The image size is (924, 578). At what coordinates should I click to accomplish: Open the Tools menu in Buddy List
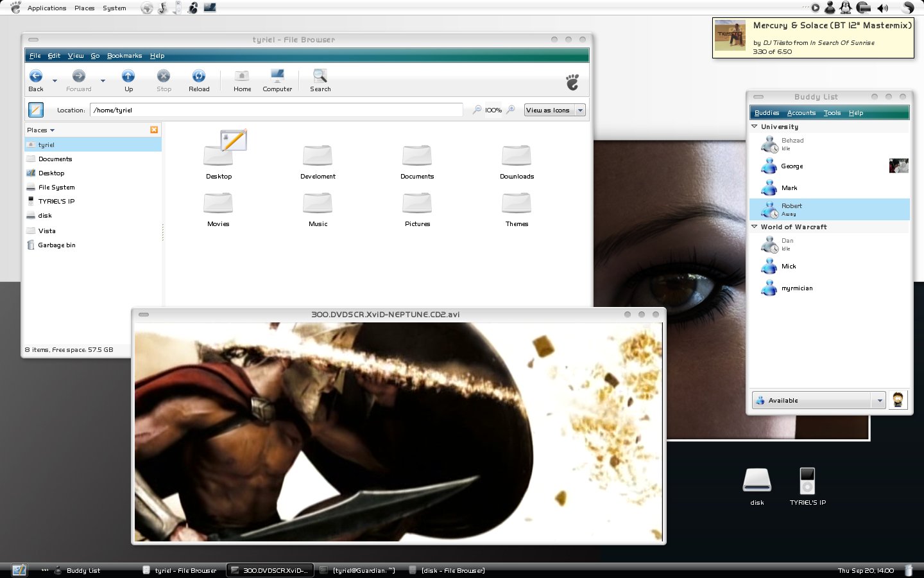832,113
